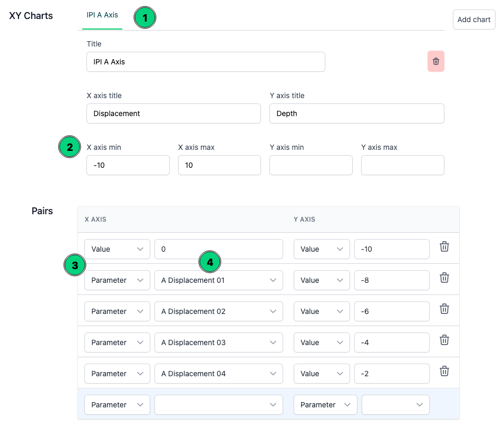The width and height of the screenshot is (504, 429).
Task: Click the red delete chart trash icon
Action: [x=435, y=62]
